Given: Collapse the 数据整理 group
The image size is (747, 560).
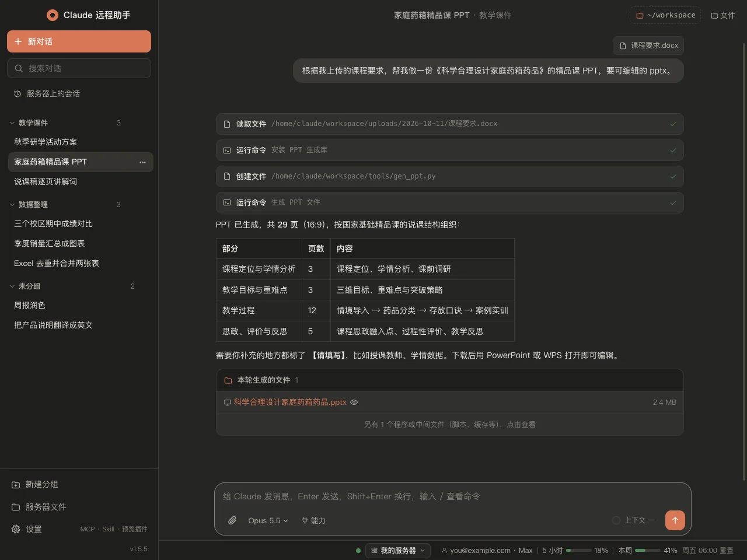Looking at the screenshot, I should coord(12,205).
